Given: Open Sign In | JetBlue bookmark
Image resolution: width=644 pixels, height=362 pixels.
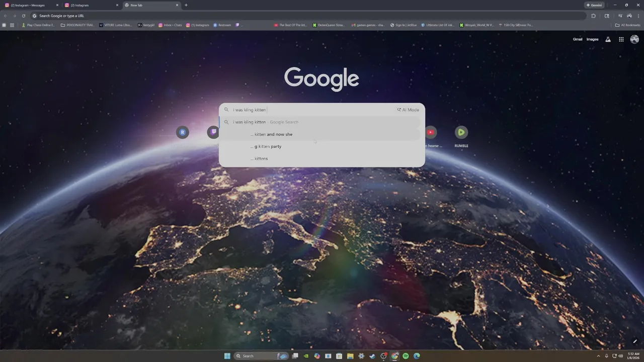Looking at the screenshot, I should [404, 25].
